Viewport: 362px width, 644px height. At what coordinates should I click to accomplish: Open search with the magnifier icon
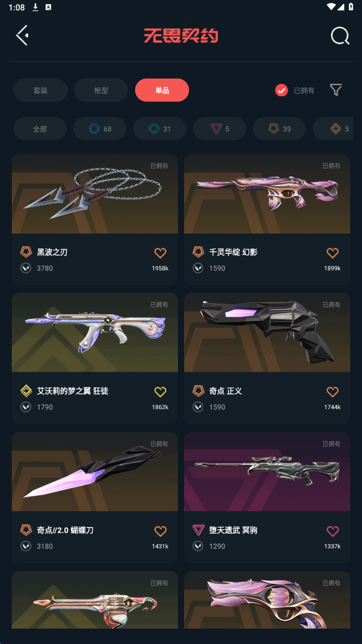(340, 36)
